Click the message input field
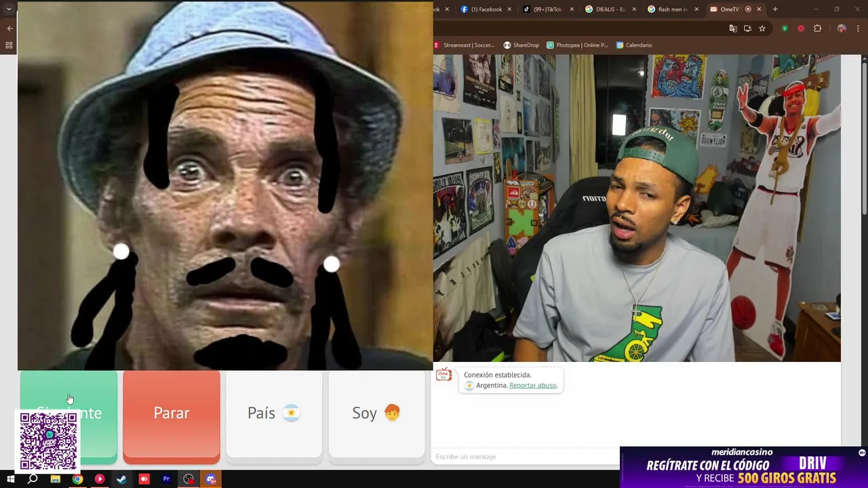The image size is (868, 488). 526,457
